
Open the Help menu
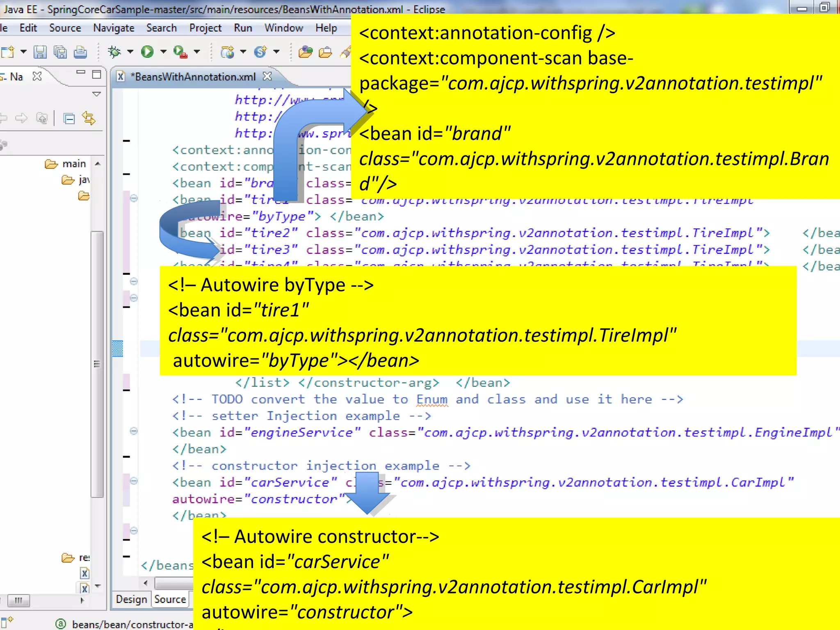point(326,28)
